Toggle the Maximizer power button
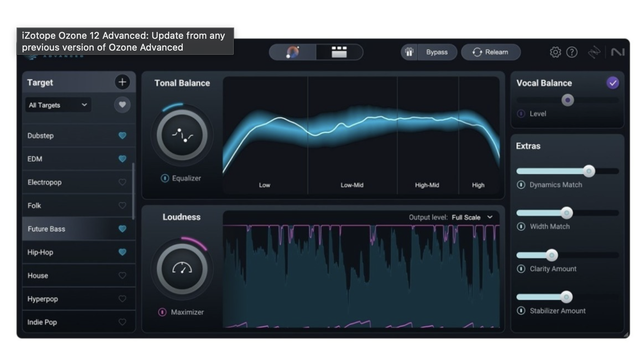The width and height of the screenshot is (644, 350). click(x=162, y=312)
